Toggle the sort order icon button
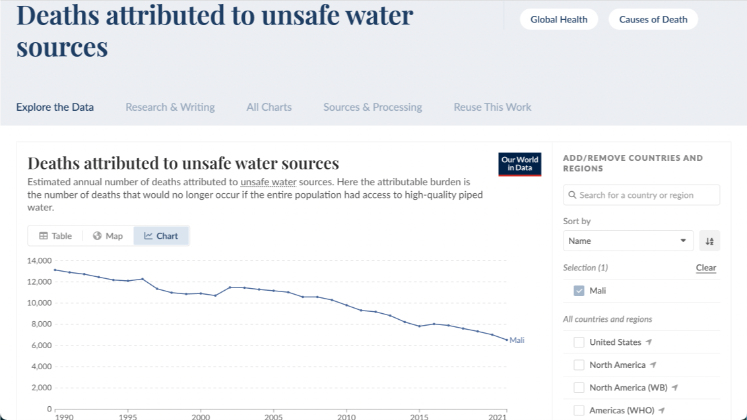This screenshot has width=747, height=420. tap(709, 241)
